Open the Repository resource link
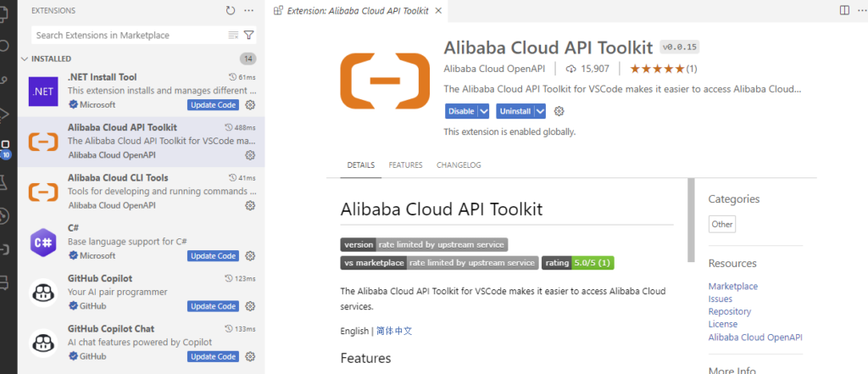The image size is (868, 374). tap(730, 311)
